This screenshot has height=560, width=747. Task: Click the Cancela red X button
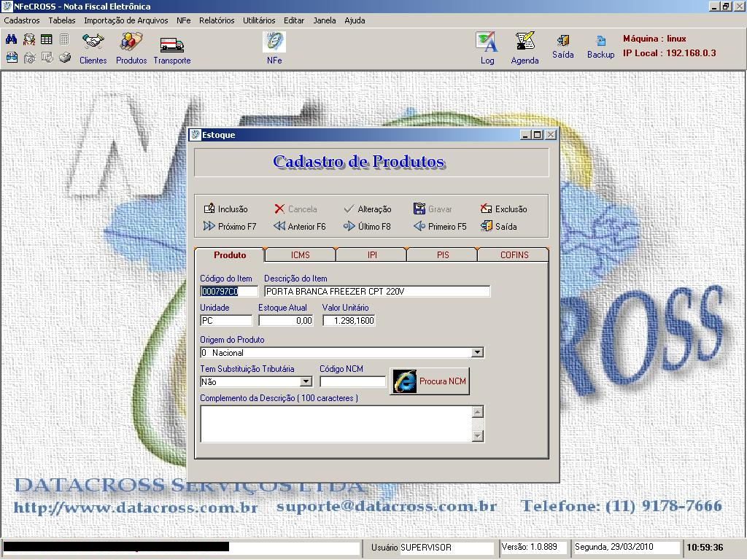pos(295,209)
